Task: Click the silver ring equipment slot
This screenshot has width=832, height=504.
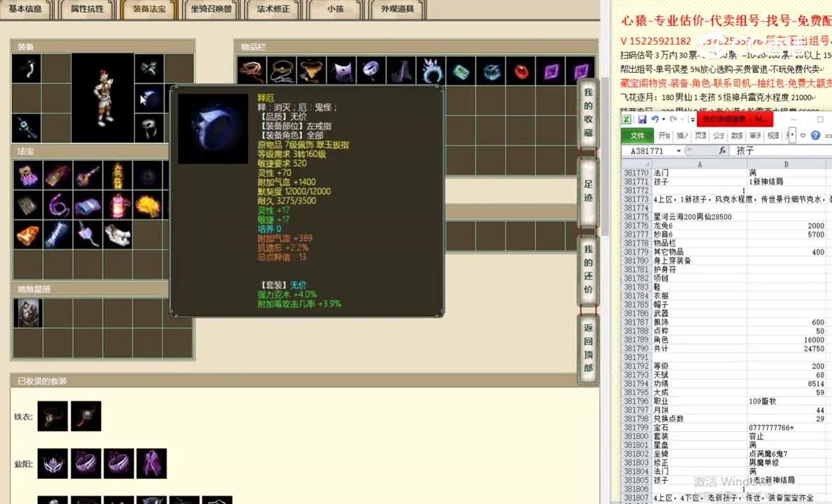Action: tap(149, 128)
